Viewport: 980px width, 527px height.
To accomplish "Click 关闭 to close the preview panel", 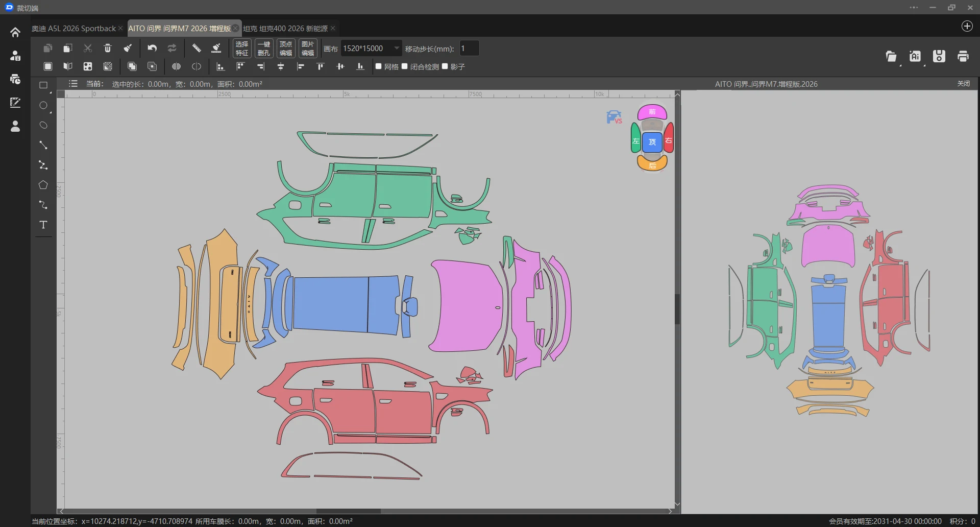I will [964, 84].
